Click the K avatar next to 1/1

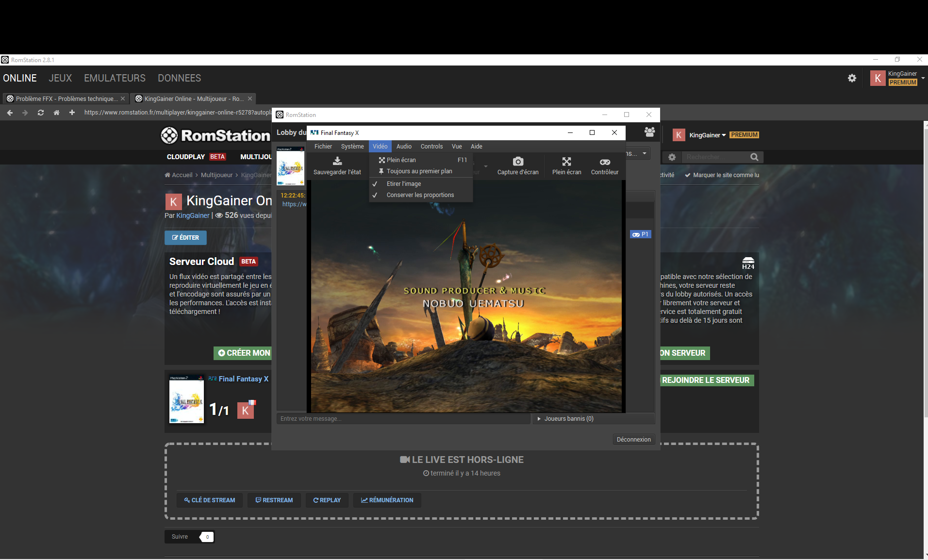246,411
